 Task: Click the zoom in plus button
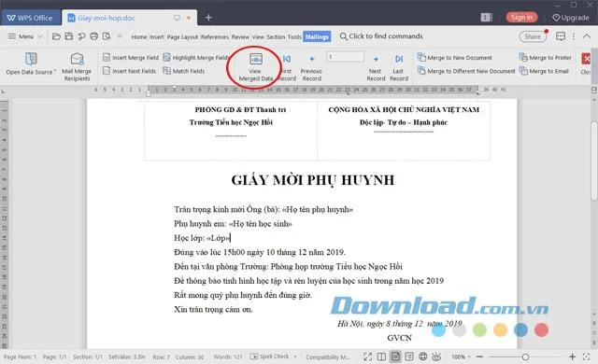572,357
